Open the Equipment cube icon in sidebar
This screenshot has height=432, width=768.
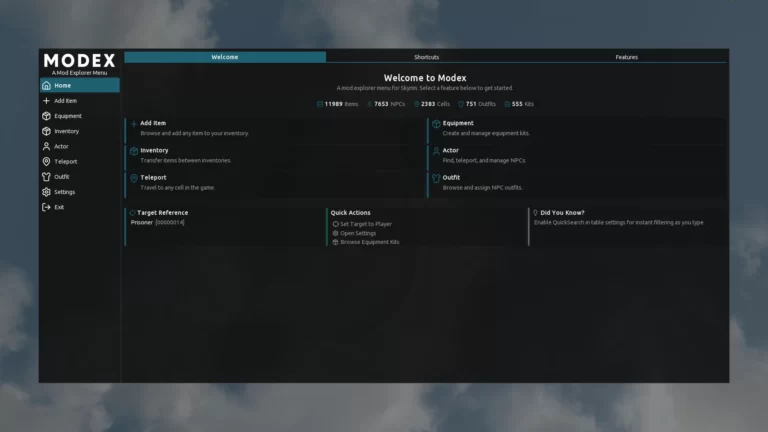click(46, 116)
